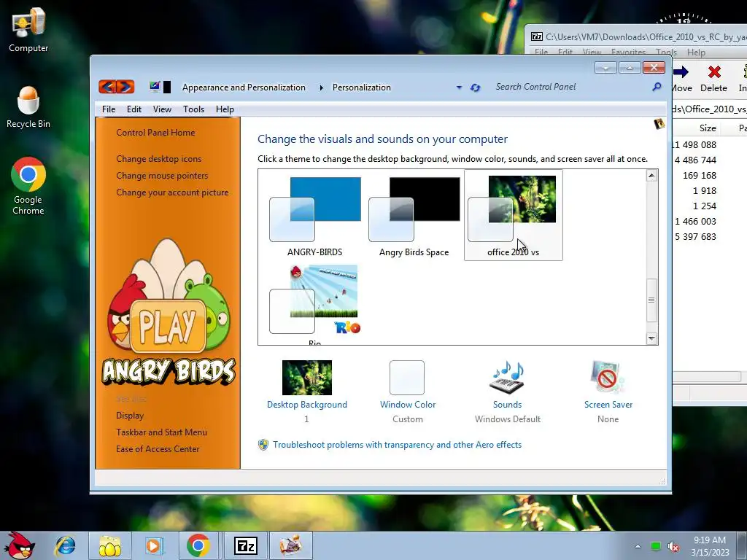This screenshot has width=747, height=560.
Task: Click the search magnifier in Control Panel
Action: tap(657, 87)
